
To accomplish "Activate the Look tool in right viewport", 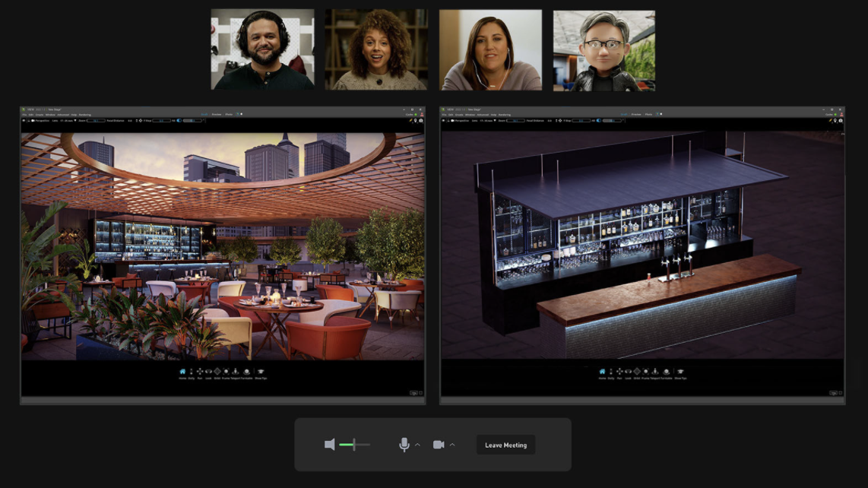I will pos(629,372).
